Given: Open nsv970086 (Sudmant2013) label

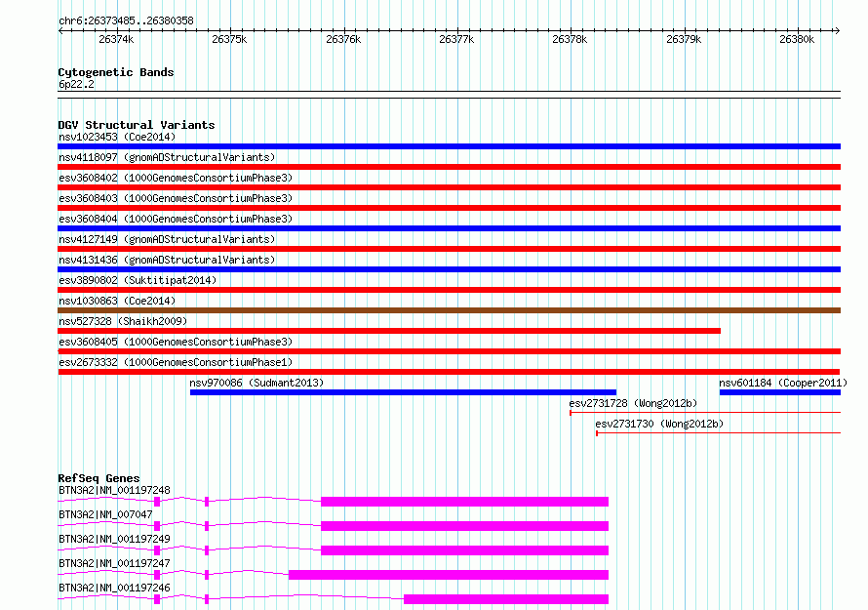Looking at the screenshot, I should pos(256,383).
